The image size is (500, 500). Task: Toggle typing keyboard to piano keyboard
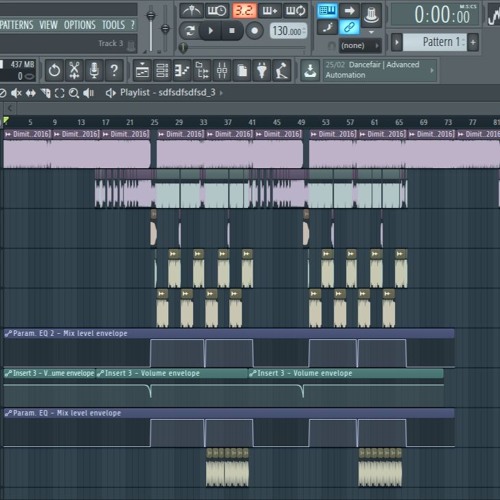(x=327, y=11)
